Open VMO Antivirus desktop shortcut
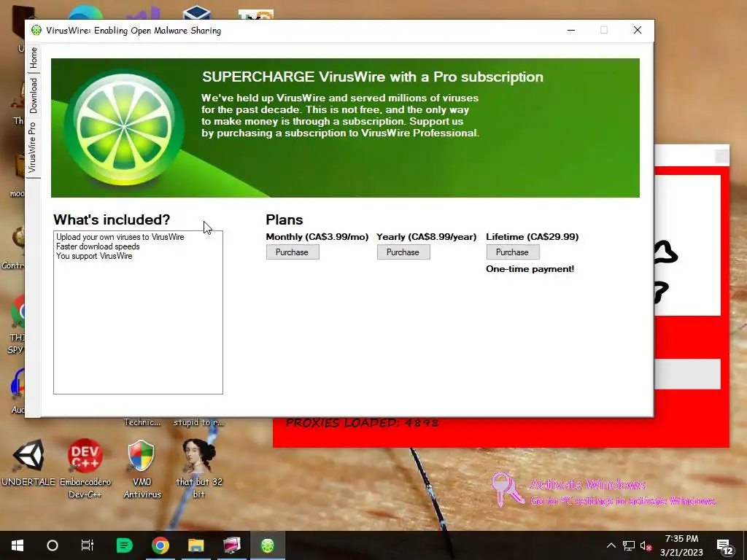This screenshot has height=560, width=747. click(x=142, y=468)
